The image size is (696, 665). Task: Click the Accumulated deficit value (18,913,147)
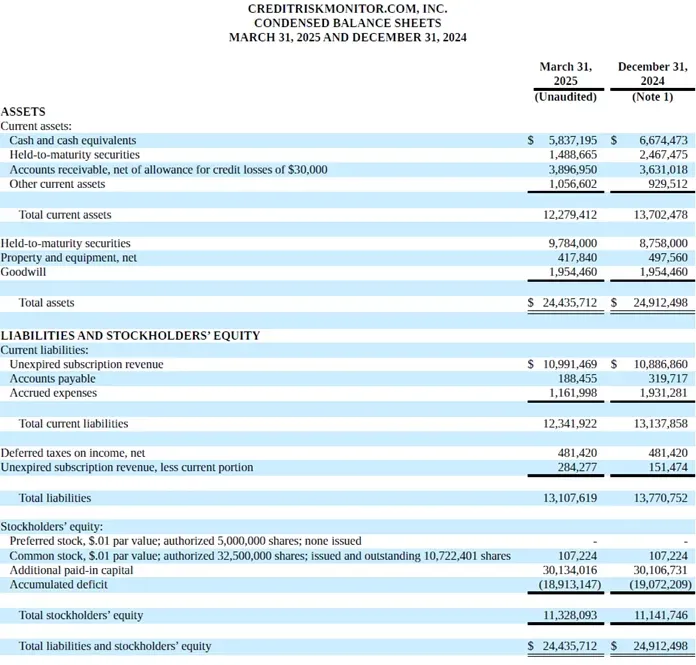coord(570,584)
